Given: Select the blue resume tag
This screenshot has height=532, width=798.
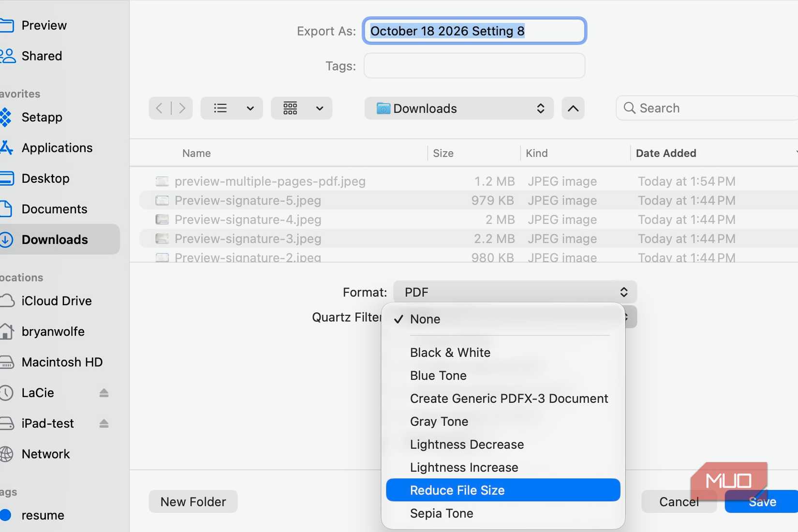Looking at the screenshot, I should pos(43,515).
